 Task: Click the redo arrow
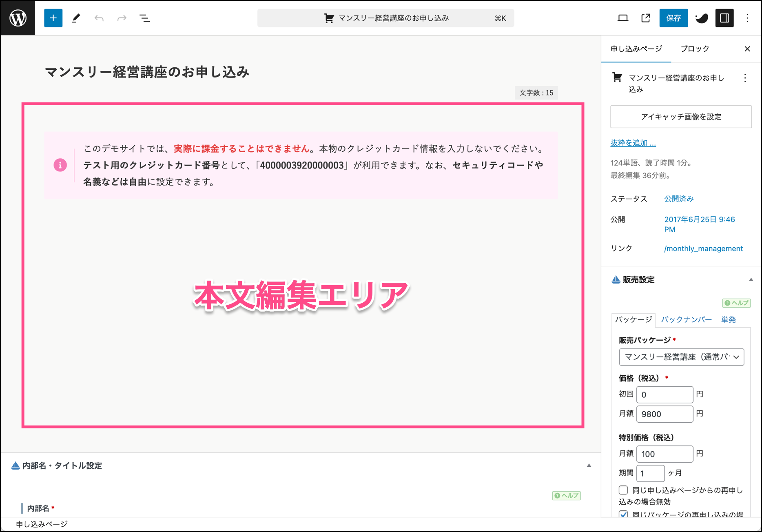[x=122, y=18]
